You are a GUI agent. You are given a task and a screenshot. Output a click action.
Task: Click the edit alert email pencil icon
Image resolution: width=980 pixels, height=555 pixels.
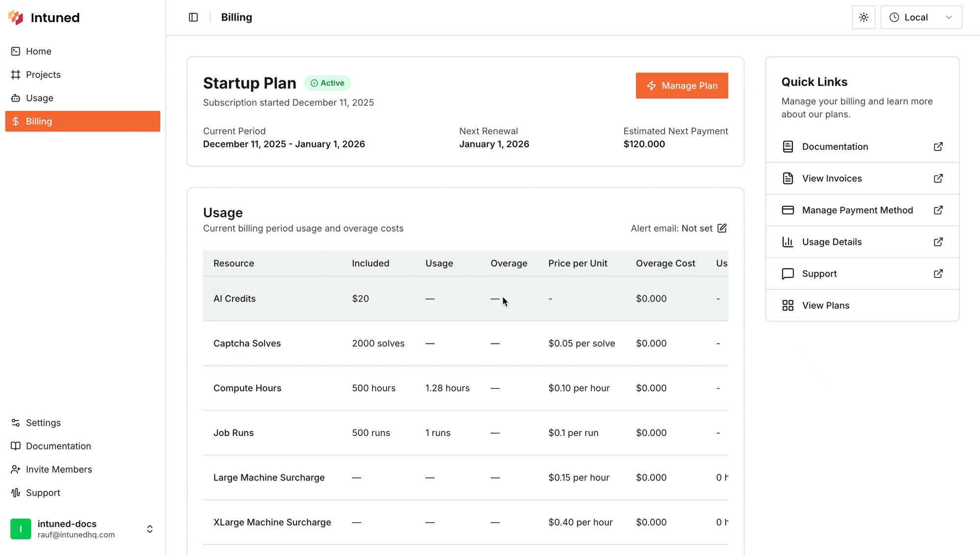pyautogui.click(x=722, y=228)
